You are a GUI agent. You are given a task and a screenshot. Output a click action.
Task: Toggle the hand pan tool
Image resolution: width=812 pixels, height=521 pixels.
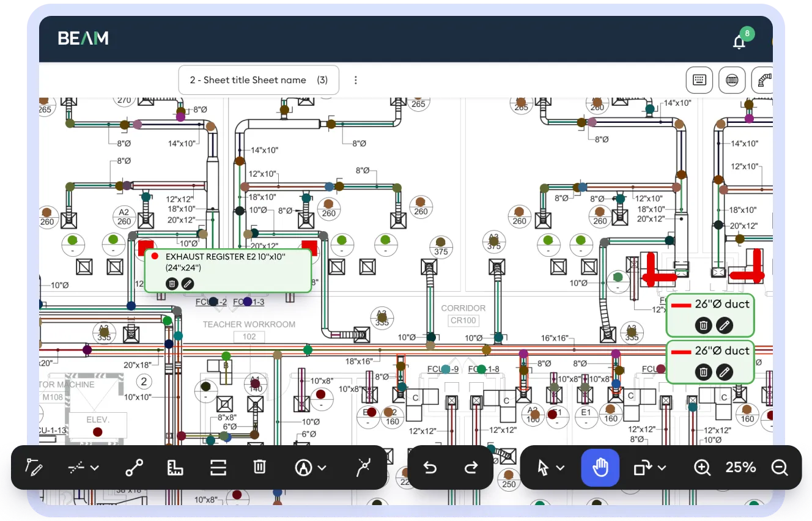point(600,468)
